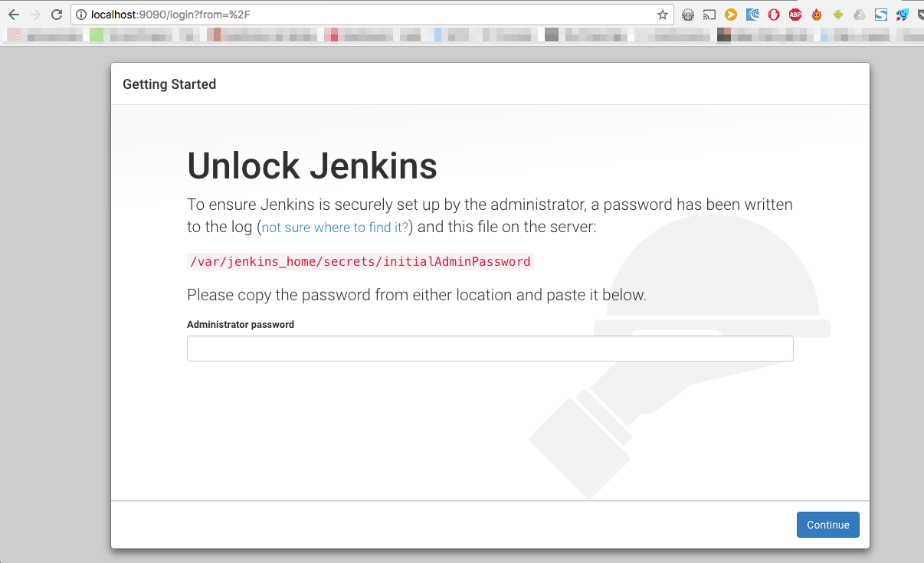Click the green Android robot extension icon
Image resolution: width=924 pixels, height=563 pixels.
point(838,15)
